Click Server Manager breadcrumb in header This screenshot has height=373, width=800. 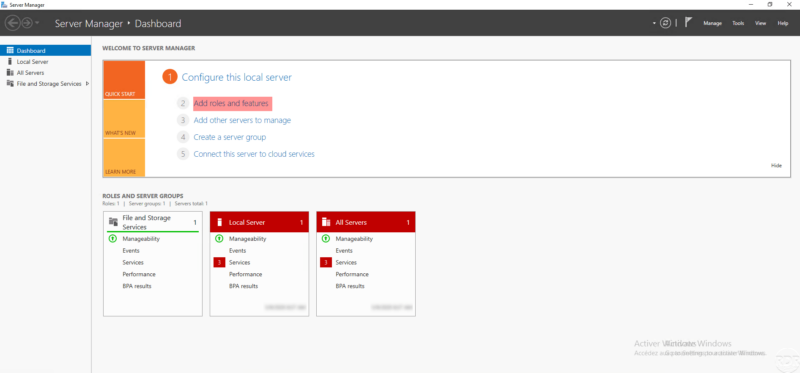89,23
